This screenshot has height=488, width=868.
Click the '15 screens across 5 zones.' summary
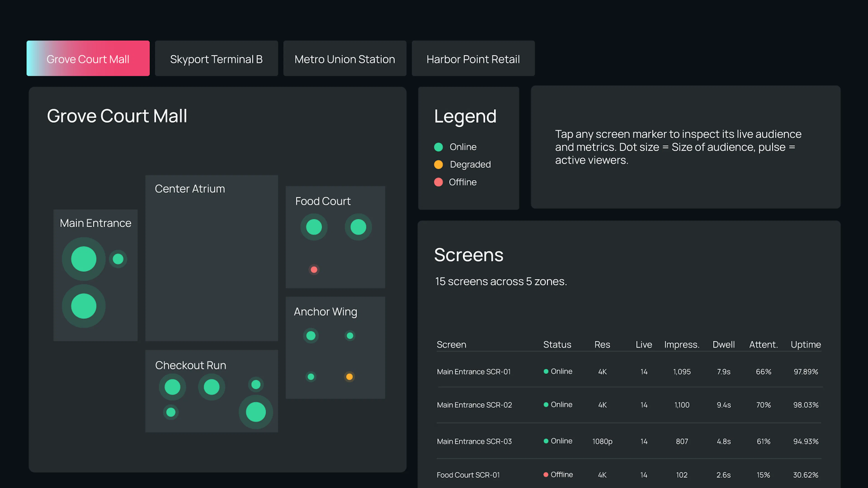click(x=501, y=281)
